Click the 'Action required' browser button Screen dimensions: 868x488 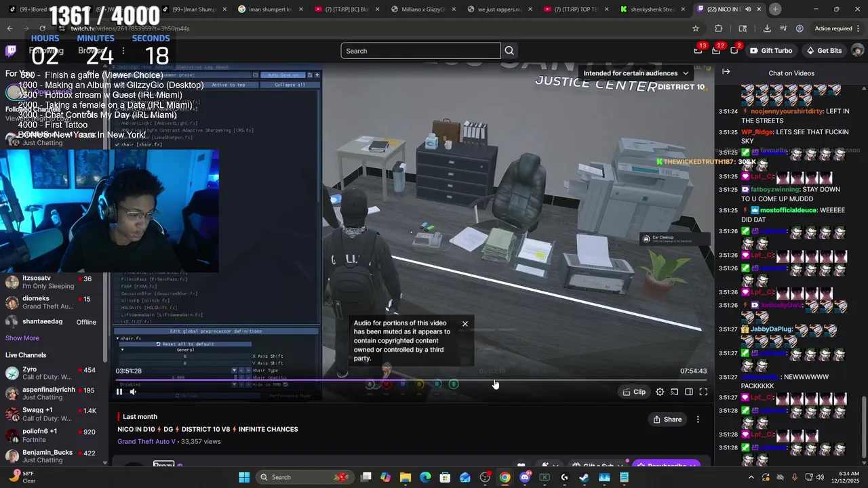tap(837, 28)
